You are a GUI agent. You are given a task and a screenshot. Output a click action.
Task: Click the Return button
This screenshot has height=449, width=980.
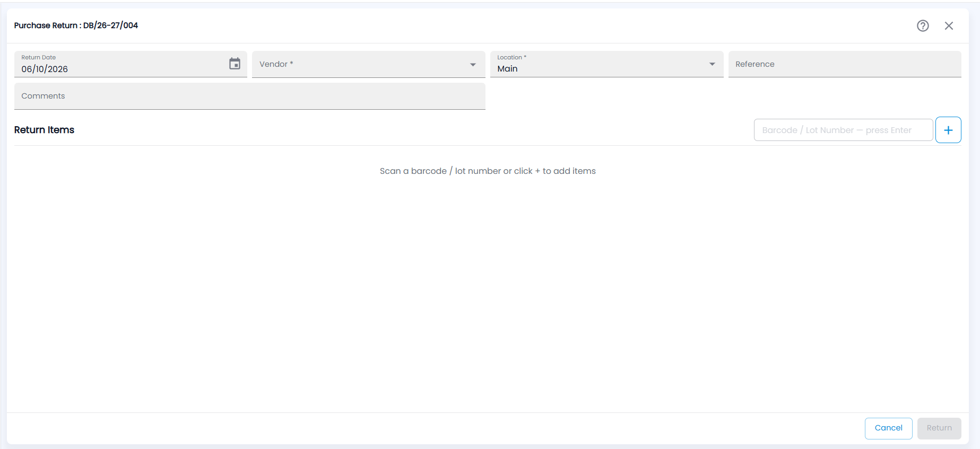939,428
